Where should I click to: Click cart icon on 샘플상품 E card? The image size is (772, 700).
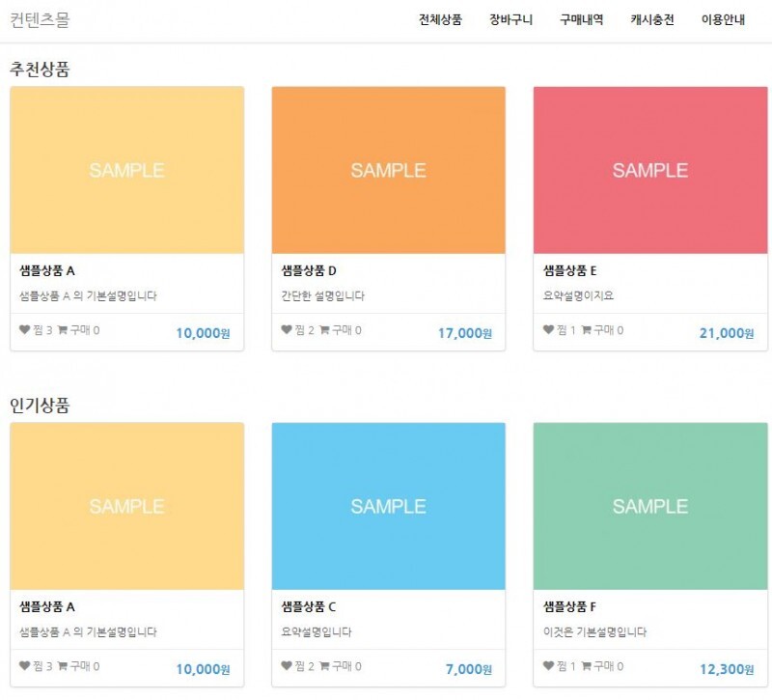point(587,329)
